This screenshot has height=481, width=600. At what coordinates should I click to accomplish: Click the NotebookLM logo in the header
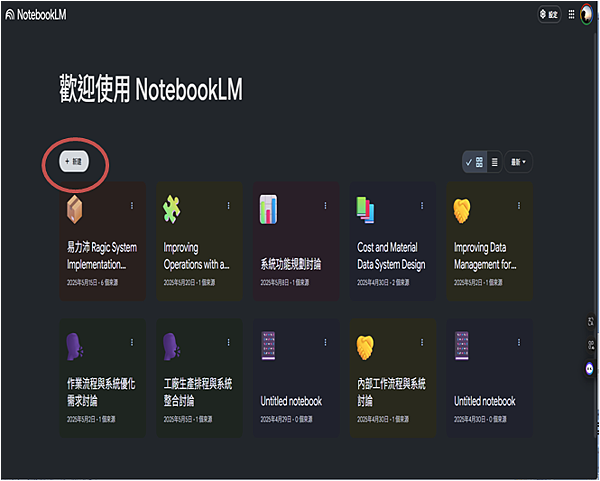tap(36, 15)
